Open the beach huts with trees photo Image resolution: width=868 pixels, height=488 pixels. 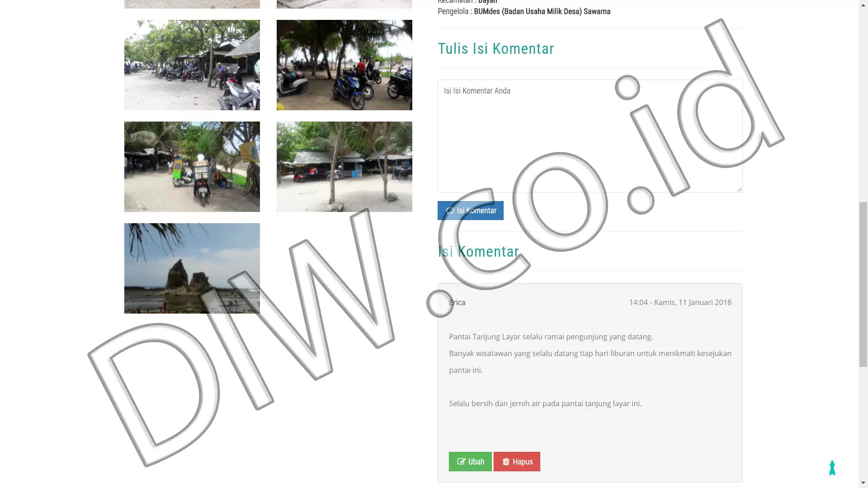344,167
